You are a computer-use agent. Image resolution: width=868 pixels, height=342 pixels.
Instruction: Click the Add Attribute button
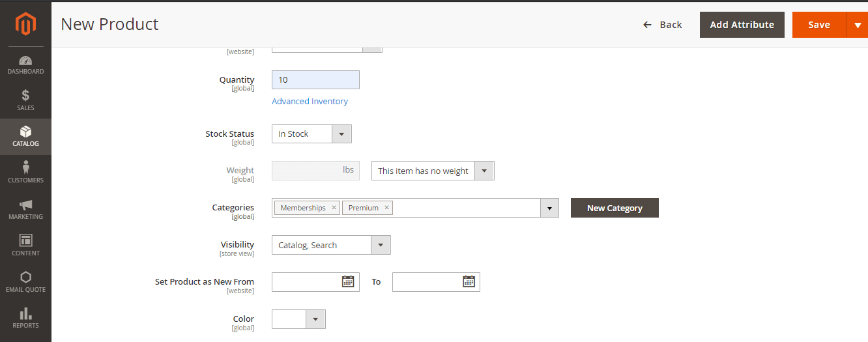coord(742,25)
